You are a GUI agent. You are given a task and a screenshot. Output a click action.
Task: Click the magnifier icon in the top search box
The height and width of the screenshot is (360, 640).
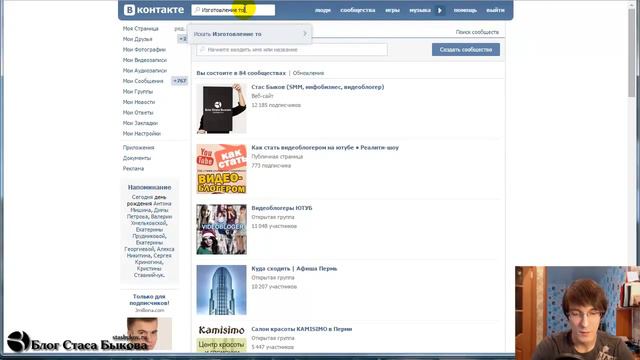(197, 10)
